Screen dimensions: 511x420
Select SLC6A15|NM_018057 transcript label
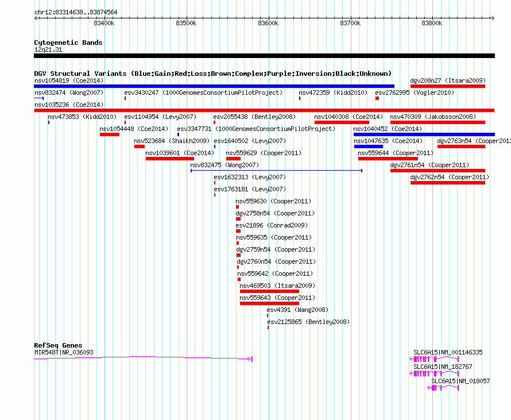click(x=461, y=381)
